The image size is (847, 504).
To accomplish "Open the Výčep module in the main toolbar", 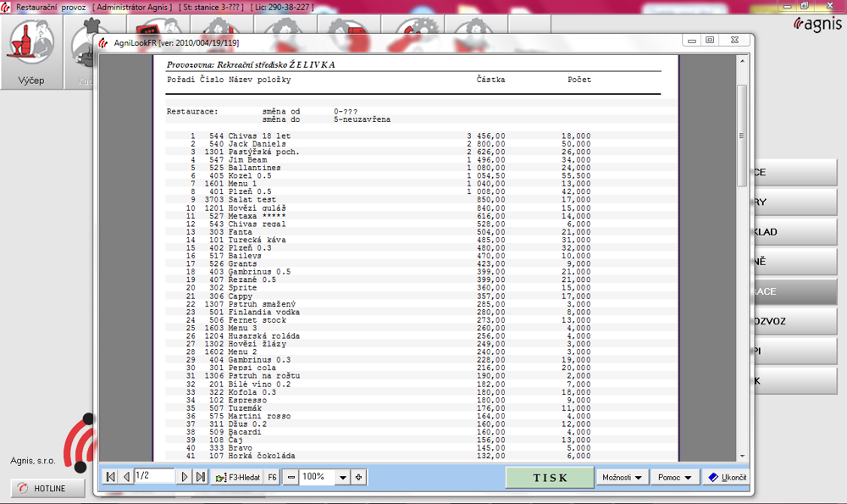I will coord(31,53).
